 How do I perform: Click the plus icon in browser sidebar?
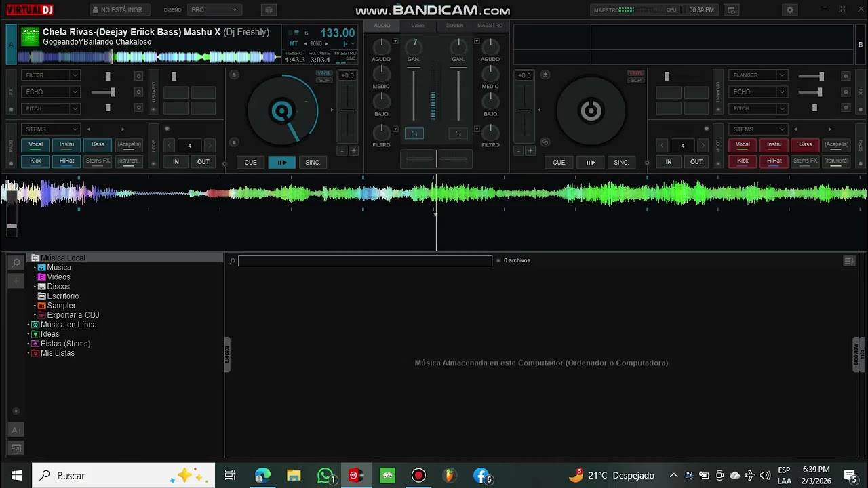tap(16, 280)
